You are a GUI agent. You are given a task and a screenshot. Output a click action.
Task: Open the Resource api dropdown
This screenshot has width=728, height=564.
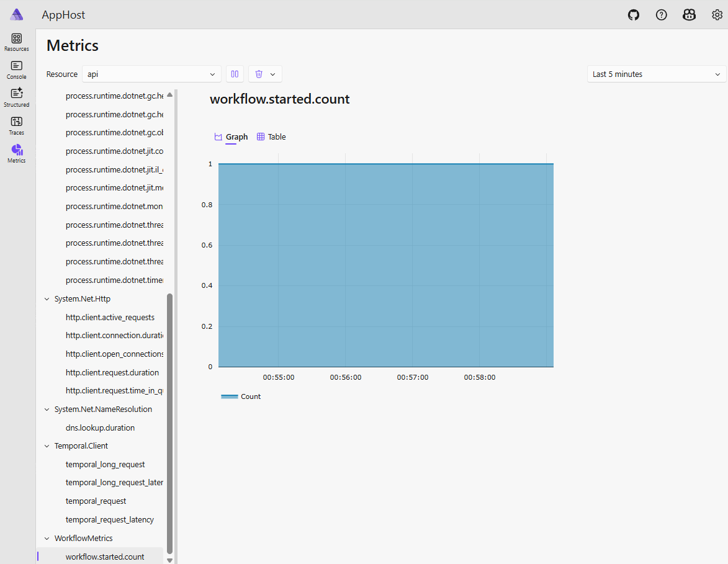coord(151,74)
